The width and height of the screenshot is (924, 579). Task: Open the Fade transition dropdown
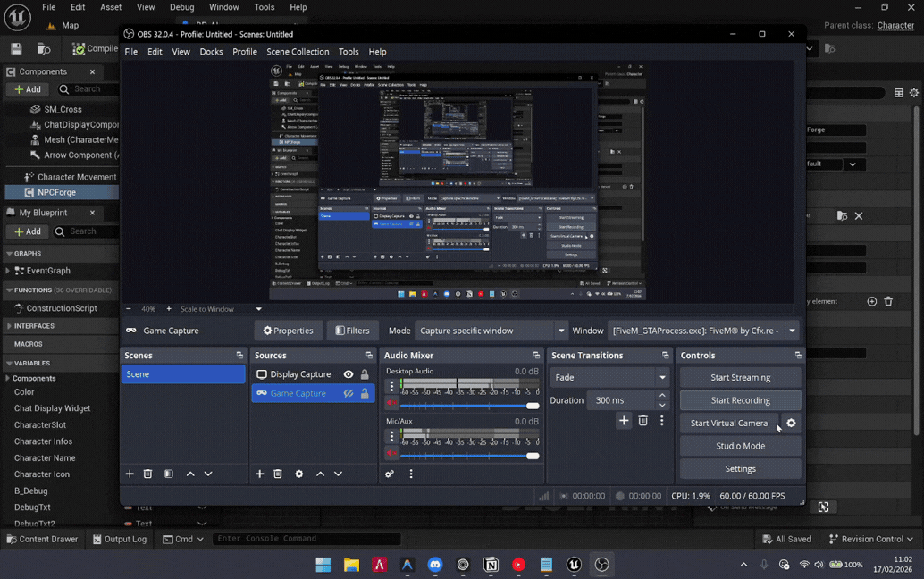click(x=608, y=378)
